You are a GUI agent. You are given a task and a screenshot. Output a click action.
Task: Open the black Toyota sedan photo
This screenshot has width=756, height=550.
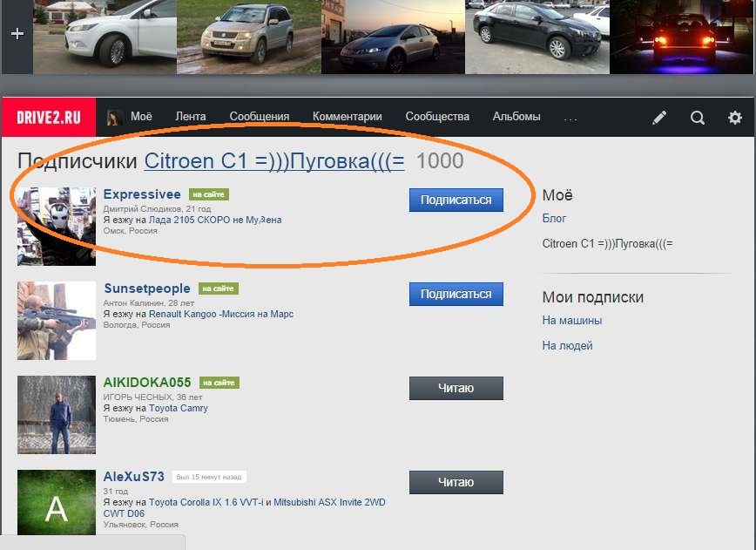coord(537,37)
